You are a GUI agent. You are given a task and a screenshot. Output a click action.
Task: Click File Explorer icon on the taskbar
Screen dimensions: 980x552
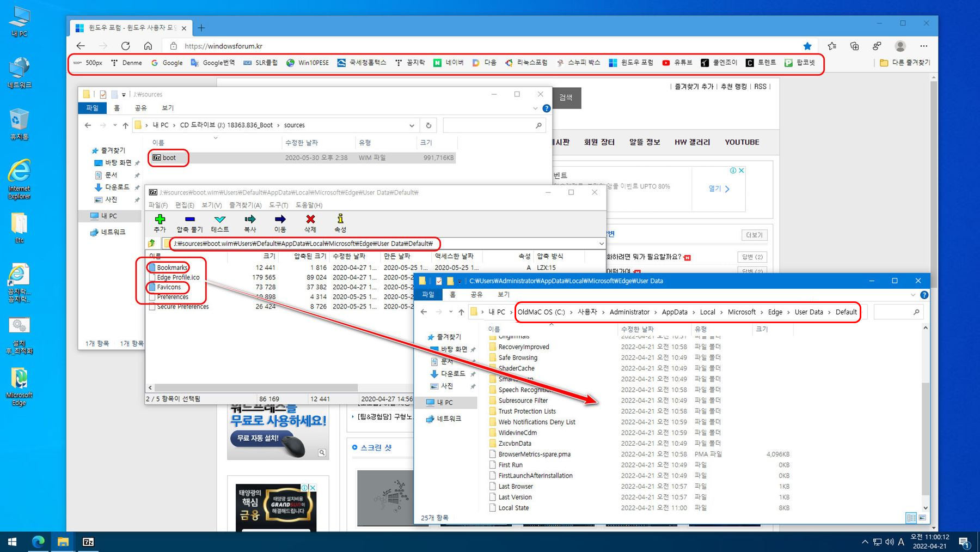[x=63, y=542]
